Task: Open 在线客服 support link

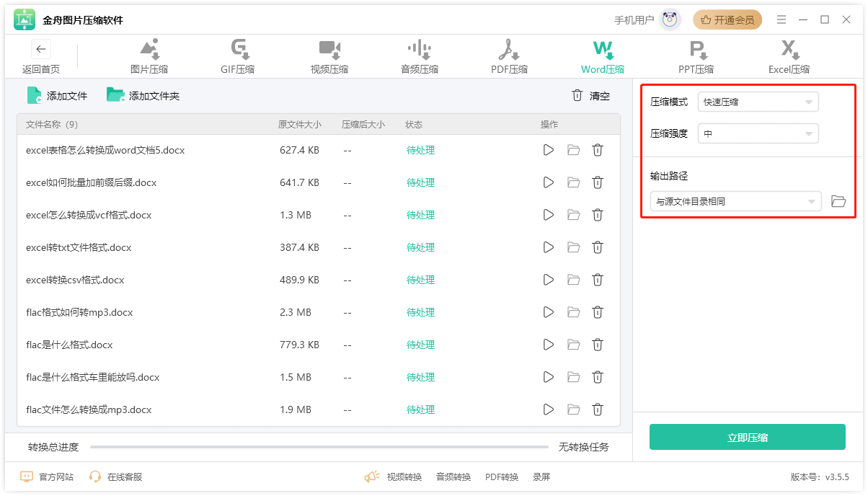Action: pos(115,477)
